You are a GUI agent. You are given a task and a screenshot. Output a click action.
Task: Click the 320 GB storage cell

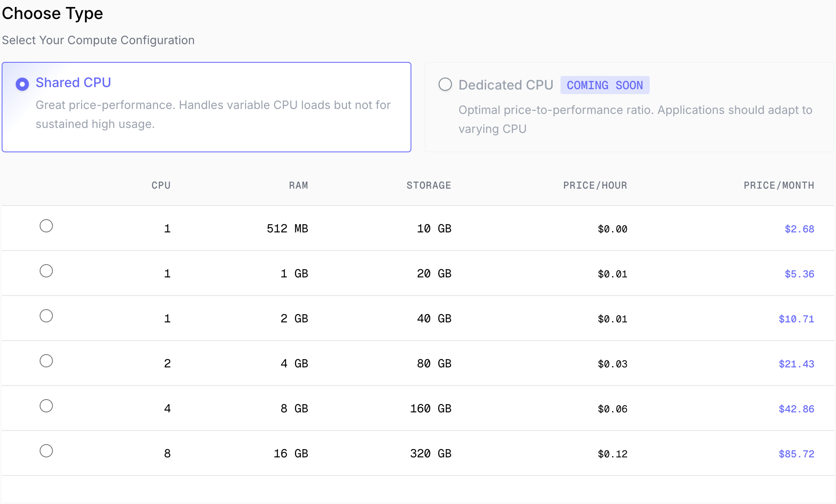[x=430, y=454]
